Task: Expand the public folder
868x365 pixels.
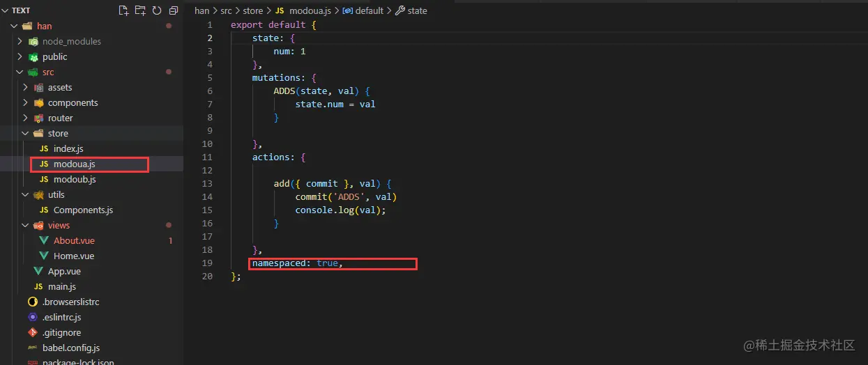Action: pyautogui.click(x=20, y=56)
